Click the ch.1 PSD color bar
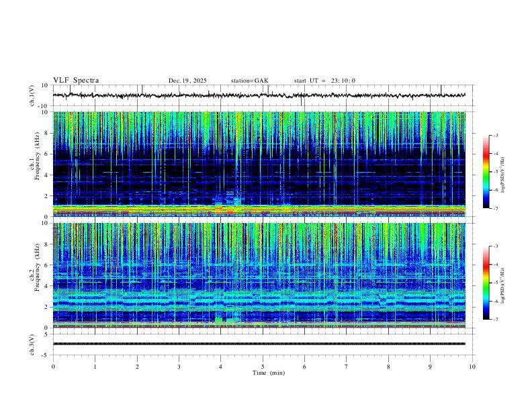Image resolution: width=532 pixels, height=411 pixels. point(486,172)
